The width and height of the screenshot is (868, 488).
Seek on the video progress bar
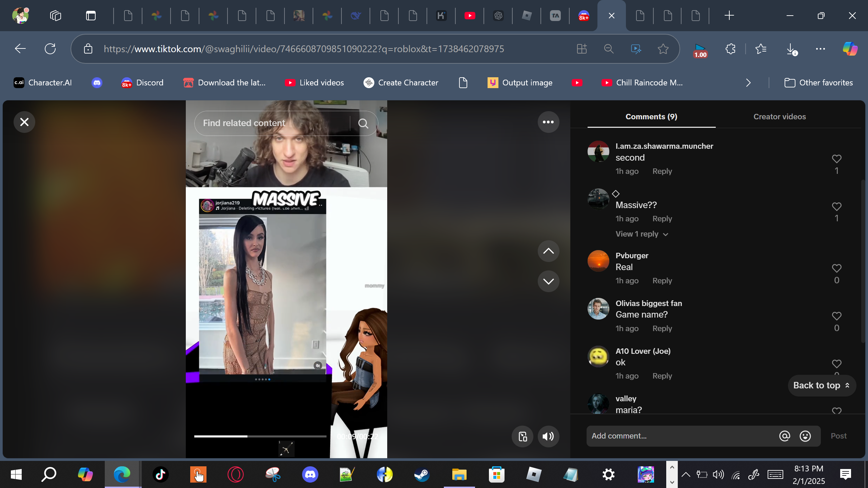(x=260, y=436)
